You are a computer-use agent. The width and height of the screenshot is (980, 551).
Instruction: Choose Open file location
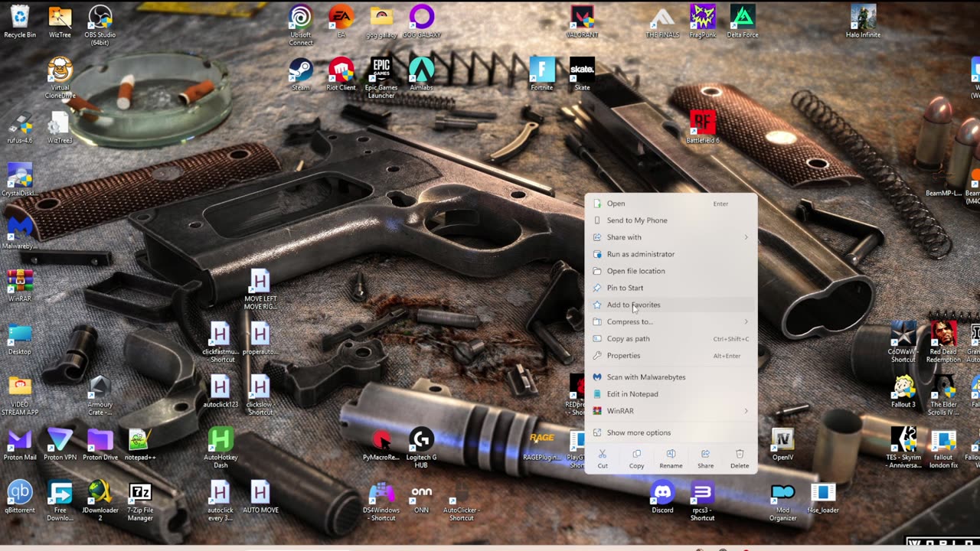point(671,271)
